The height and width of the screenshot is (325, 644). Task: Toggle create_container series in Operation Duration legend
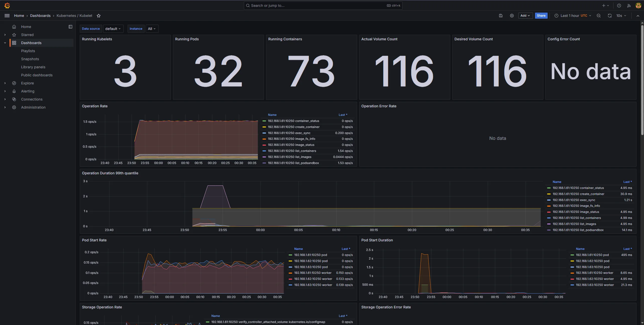tap(578, 194)
